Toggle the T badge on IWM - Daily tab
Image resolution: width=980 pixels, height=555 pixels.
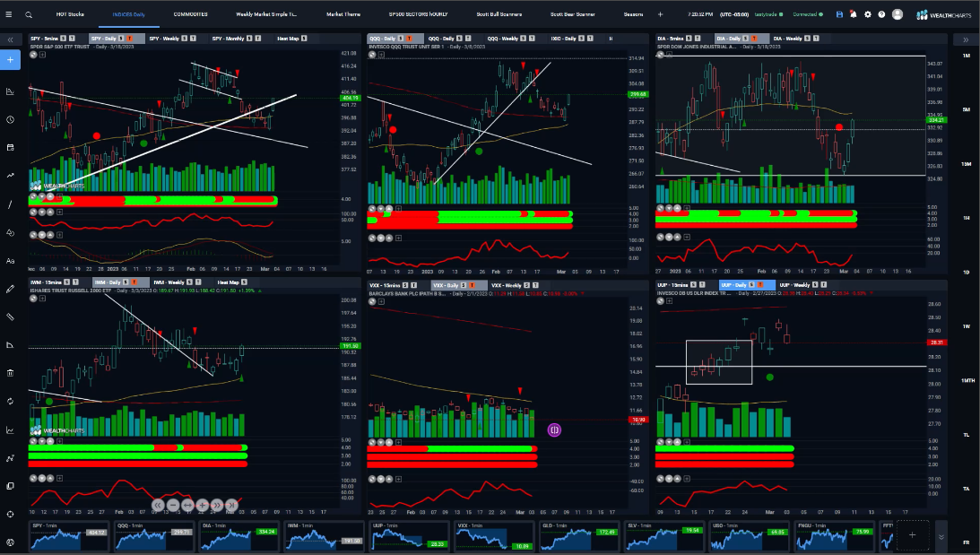(134, 282)
